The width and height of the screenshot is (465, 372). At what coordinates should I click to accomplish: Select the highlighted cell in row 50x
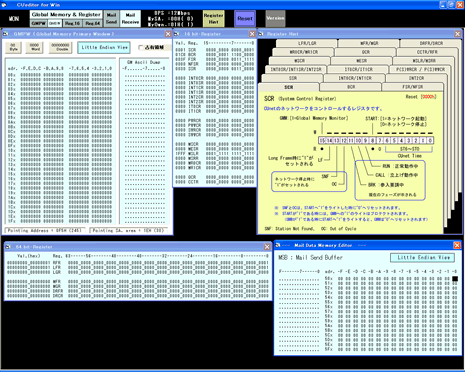coord(455,279)
